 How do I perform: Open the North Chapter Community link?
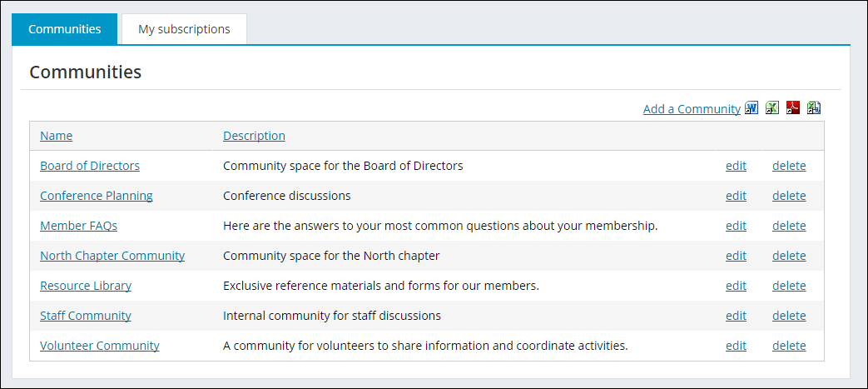tap(112, 256)
